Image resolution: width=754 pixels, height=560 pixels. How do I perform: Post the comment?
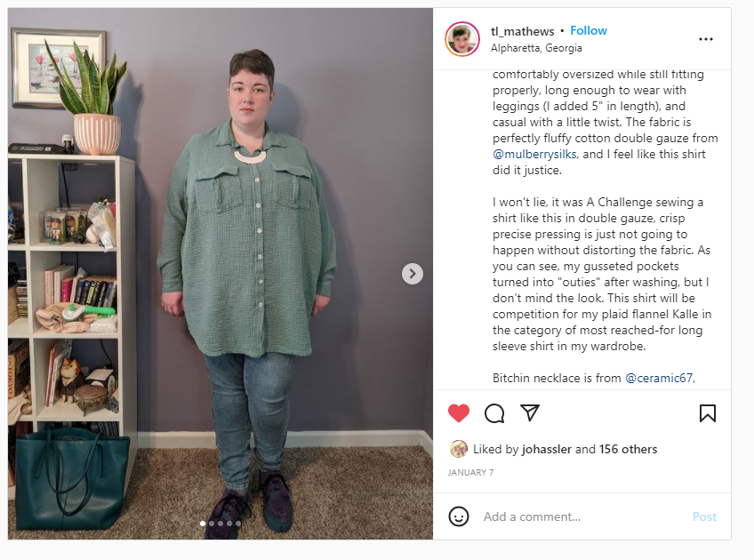pyautogui.click(x=704, y=516)
